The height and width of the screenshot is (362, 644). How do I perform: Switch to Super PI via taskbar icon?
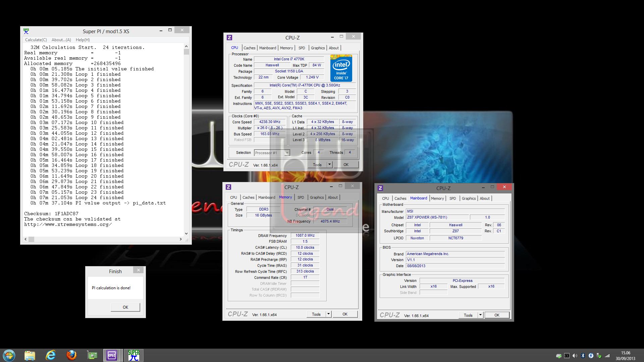click(133, 355)
